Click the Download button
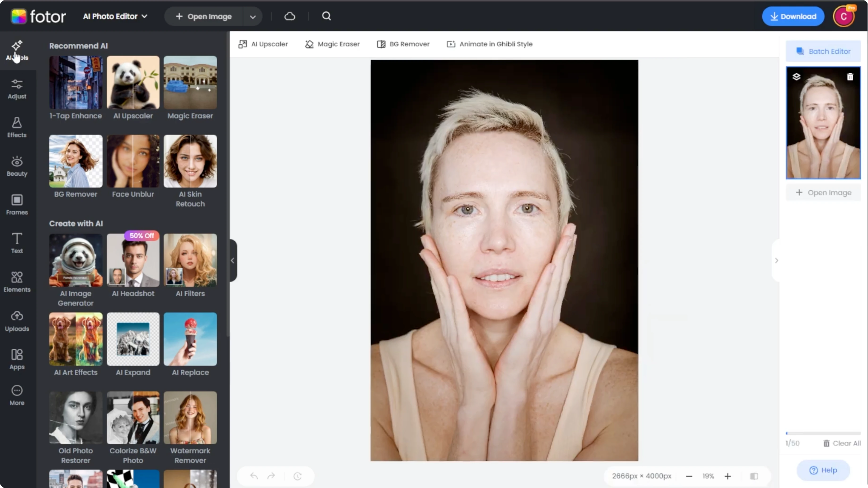Image resolution: width=868 pixels, height=488 pixels. click(793, 16)
